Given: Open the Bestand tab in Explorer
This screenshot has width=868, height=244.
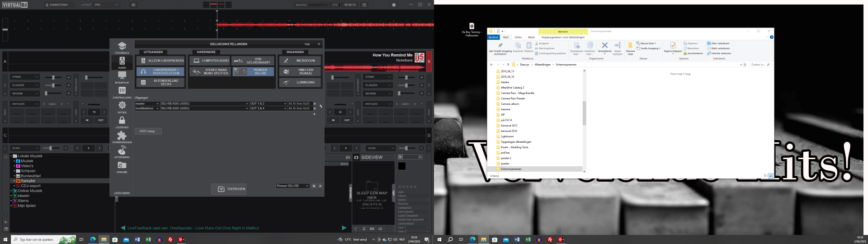Looking at the screenshot, I should tap(493, 38).
